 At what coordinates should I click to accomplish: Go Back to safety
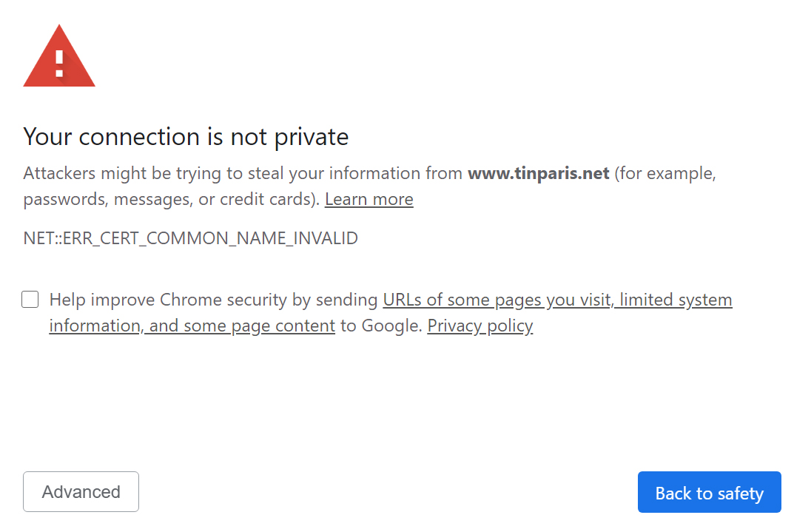[x=710, y=492]
